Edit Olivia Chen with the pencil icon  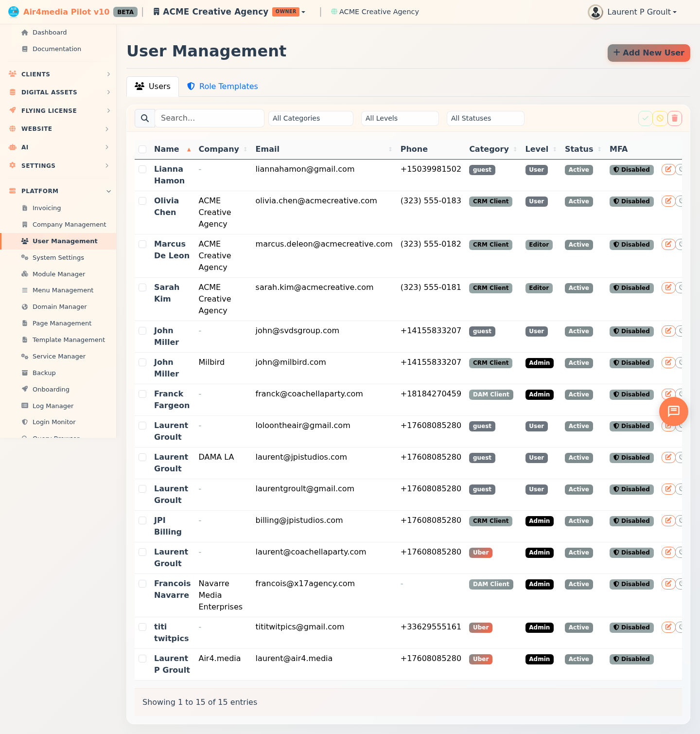click(x=668, y=200)
